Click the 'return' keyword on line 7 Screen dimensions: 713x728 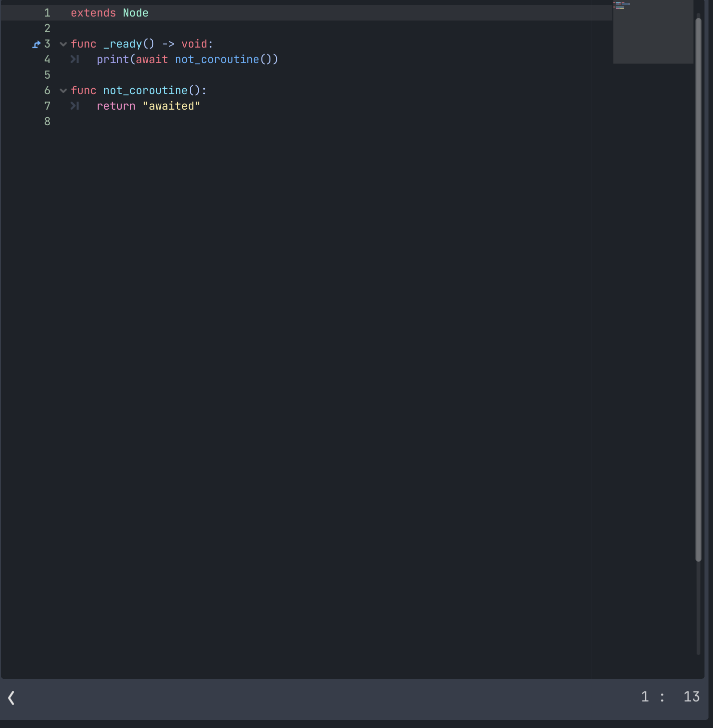116,106
